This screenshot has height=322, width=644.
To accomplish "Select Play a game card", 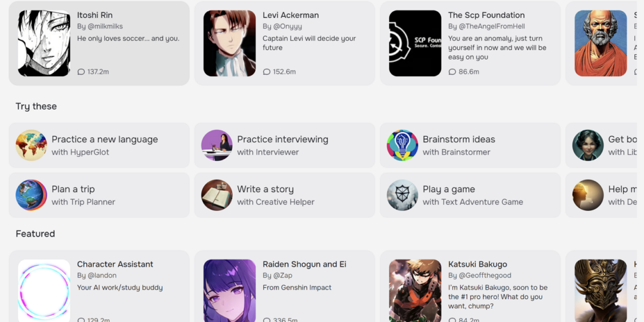I will [470, 195].
